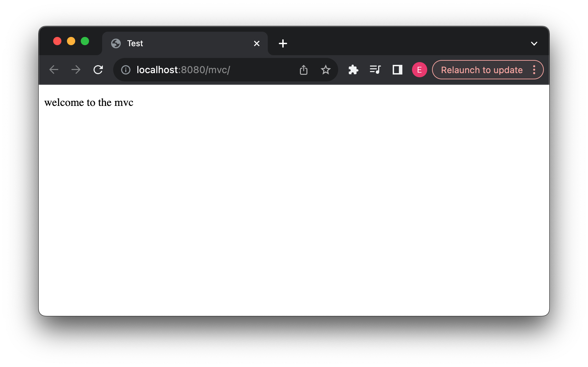Select the welcome to the mvc text
588x367 pixels.
(89, 102)
